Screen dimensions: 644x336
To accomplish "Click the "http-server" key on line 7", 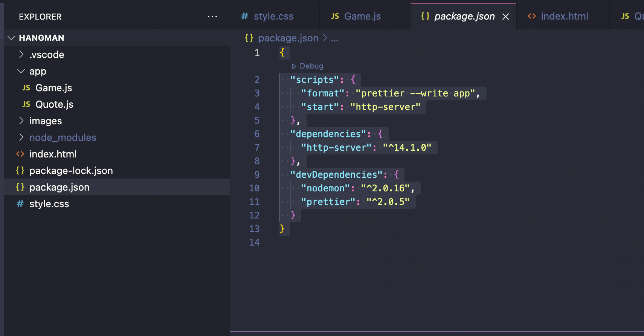I will pyautogui.click(x=336, y=148).
